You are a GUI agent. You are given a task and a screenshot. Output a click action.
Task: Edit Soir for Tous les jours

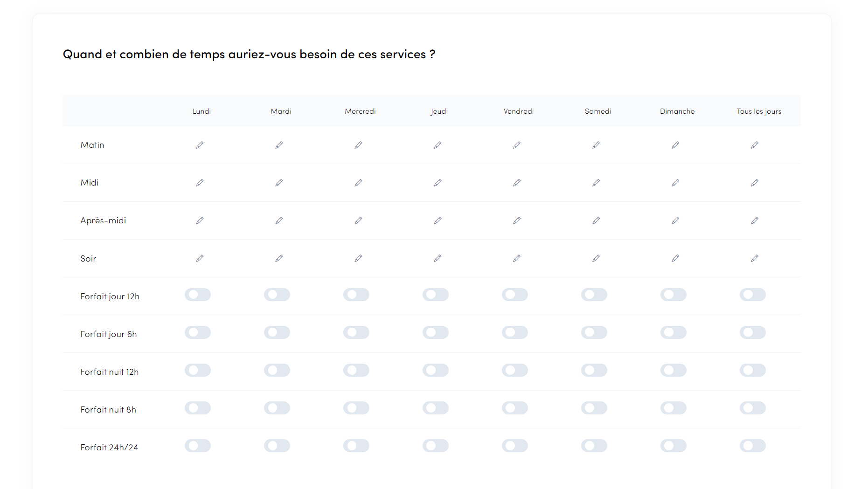[755, 258]
